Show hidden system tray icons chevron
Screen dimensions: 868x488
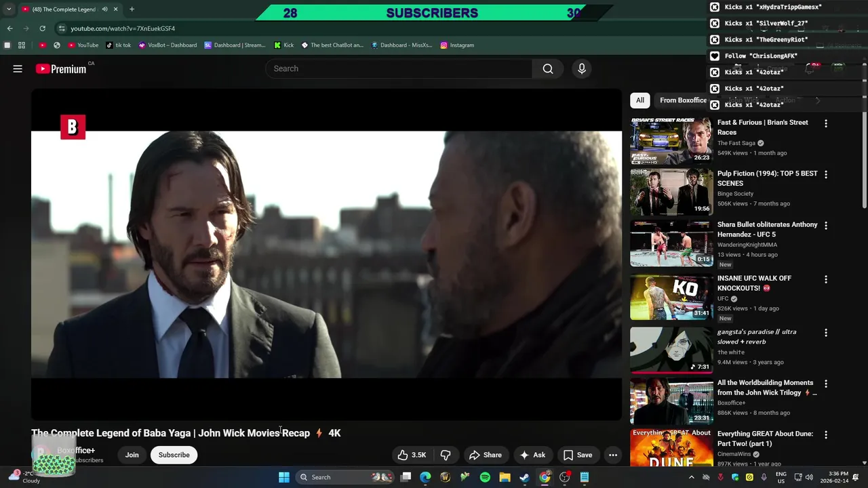[x=692, y=477]
